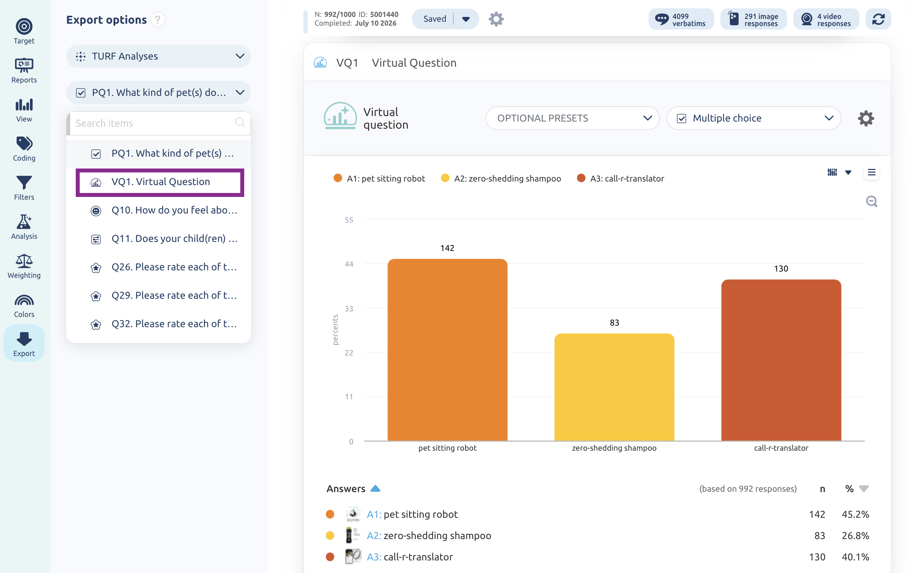Select PQ1. What kind of pet(s) item
Image resolution: width=924 pixels, height=573 pixels.
[x=159, y=154]
